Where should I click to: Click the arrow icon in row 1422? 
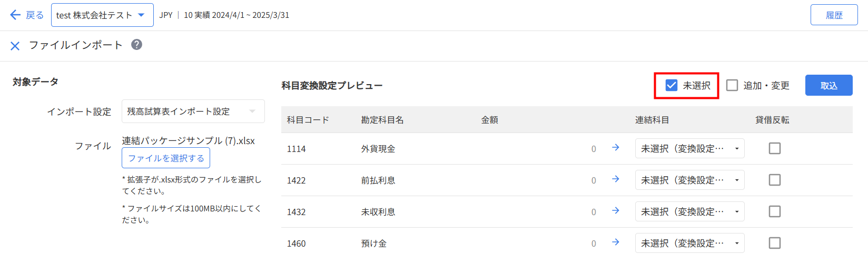tap(615, 179)
